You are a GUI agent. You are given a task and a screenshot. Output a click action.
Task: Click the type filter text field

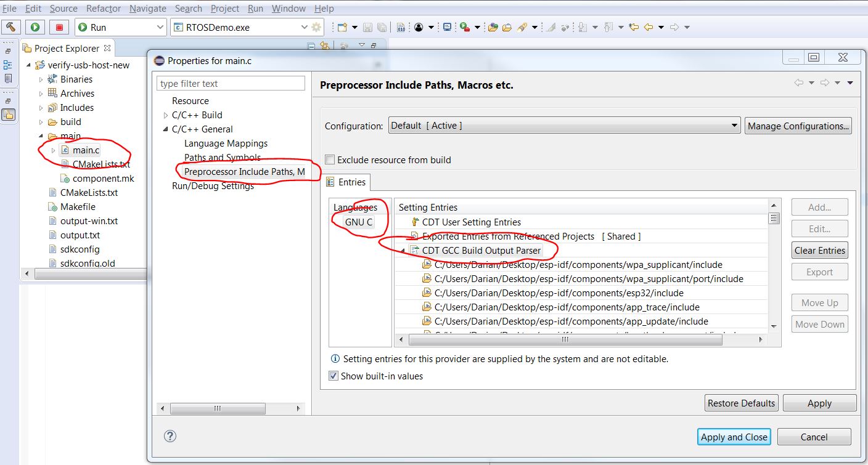(231, 83)
